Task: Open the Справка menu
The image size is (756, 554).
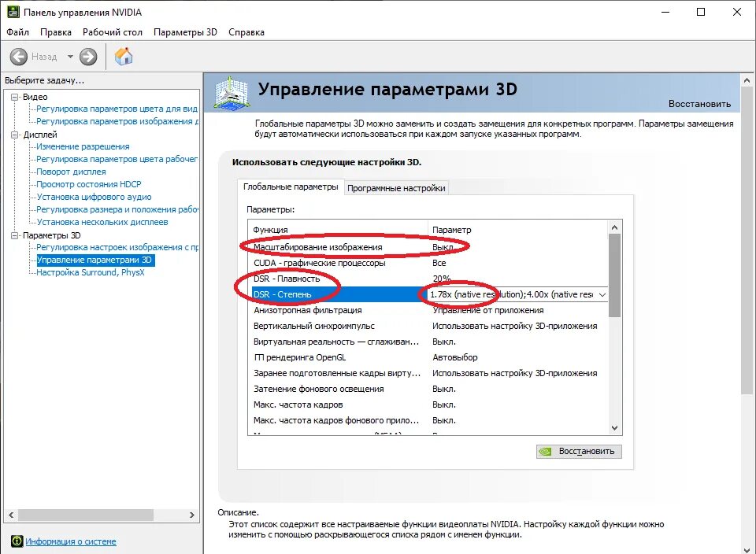Action: point(246,32)
